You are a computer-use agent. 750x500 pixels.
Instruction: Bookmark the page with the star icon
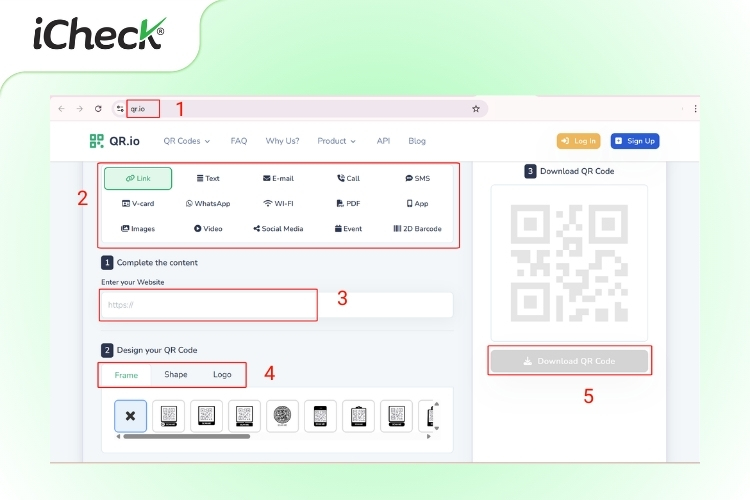pos(475,109)
